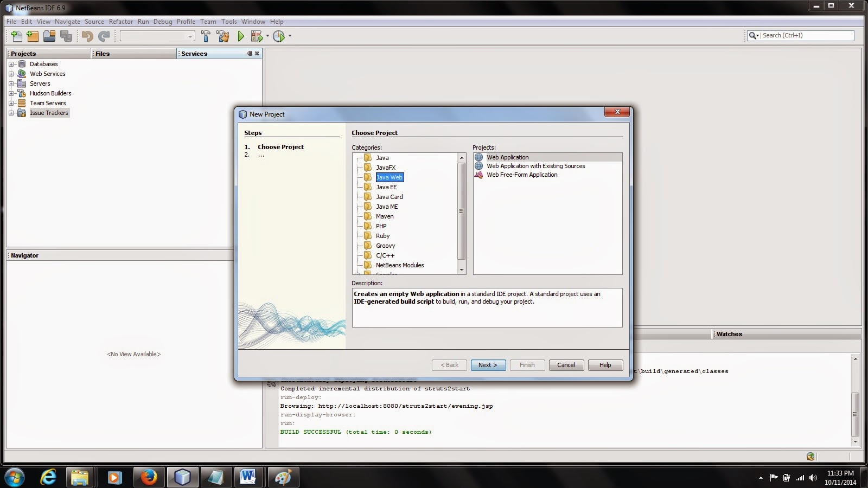Image resolution: width=868 pixels, height=488 pixels.
Task: Select the JavaFX category
Action: pyautogui.click(x=386, y=168)
